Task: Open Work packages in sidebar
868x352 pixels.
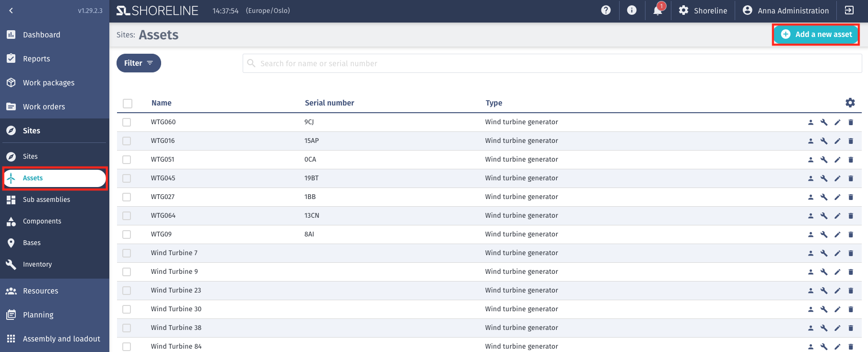Action: tap(55, 82)
